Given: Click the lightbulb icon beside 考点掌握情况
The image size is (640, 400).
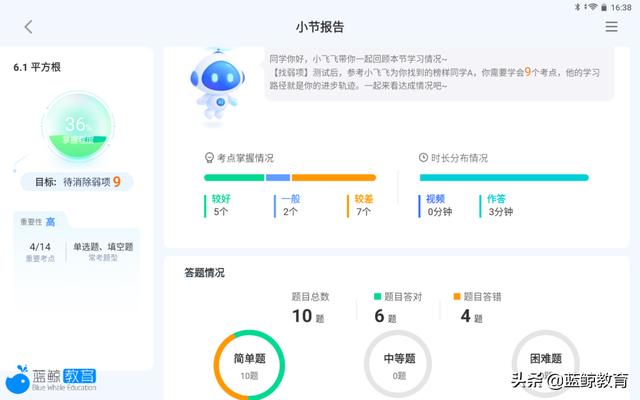Looking at the screenshot, I should [209, 158].
